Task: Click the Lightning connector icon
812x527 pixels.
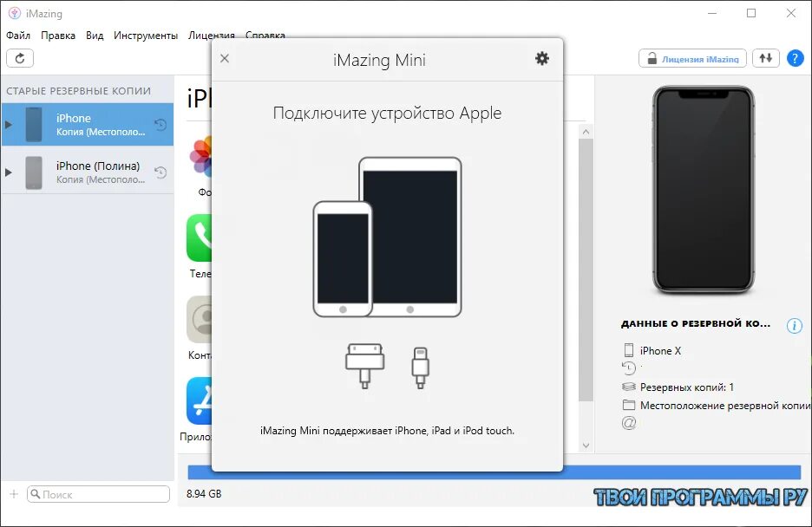Action: [x=420, y=368]
